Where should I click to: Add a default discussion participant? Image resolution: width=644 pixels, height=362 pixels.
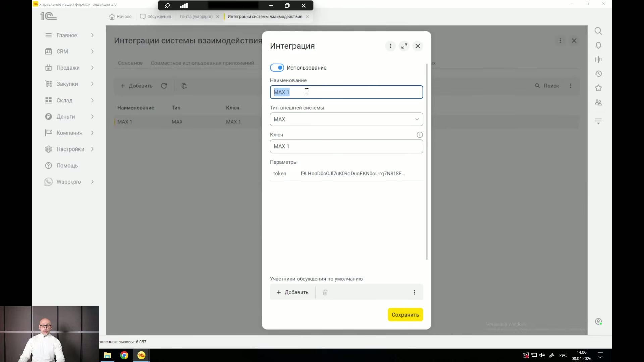[x=292, y=292]
